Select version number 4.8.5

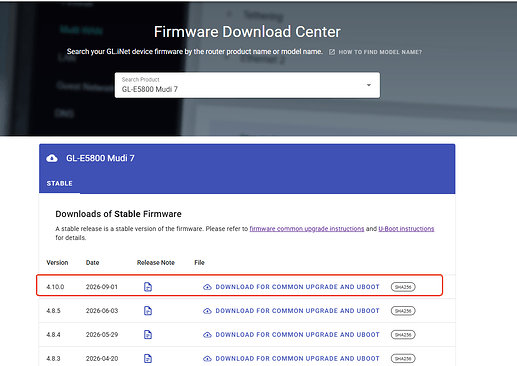click(53, 311)
